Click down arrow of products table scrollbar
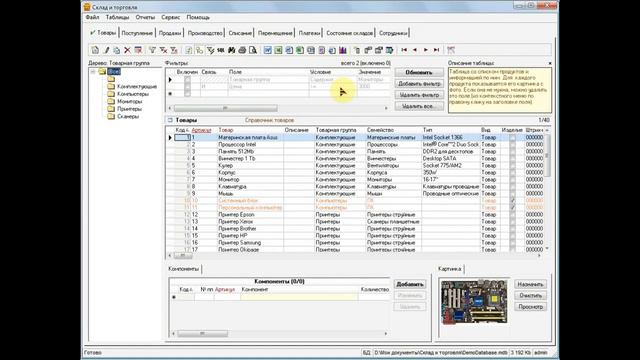This screenshot has height=360, width=640. pos(547,248)
